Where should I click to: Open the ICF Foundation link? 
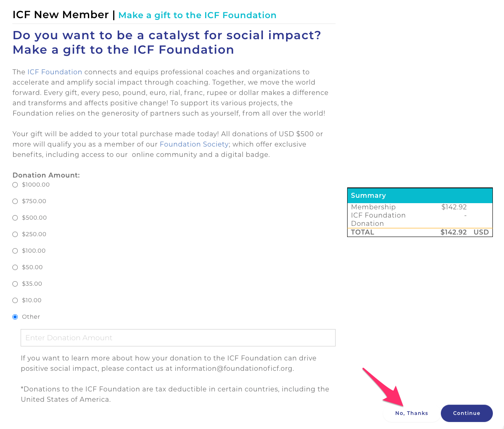(x=54, y=72)
